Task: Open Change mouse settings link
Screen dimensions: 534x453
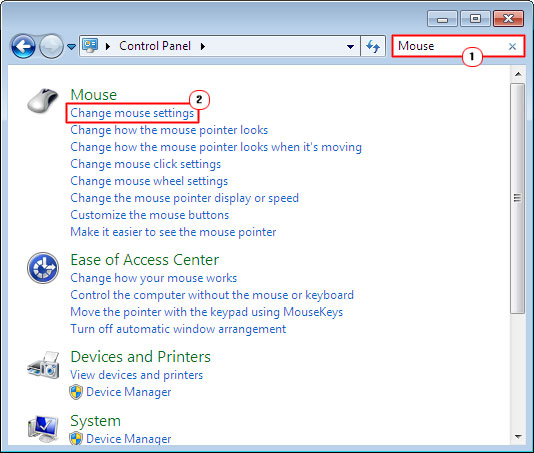Action: tap(132, 113)
